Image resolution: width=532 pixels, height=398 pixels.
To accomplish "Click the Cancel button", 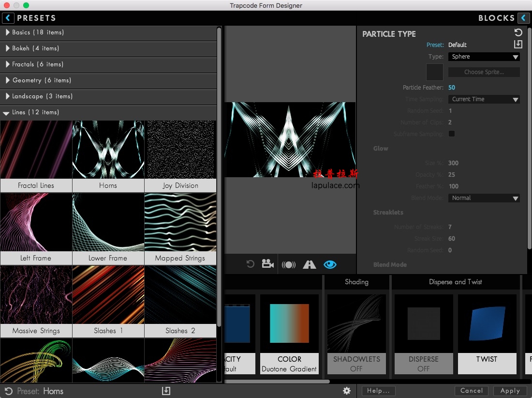I will 471,391.
